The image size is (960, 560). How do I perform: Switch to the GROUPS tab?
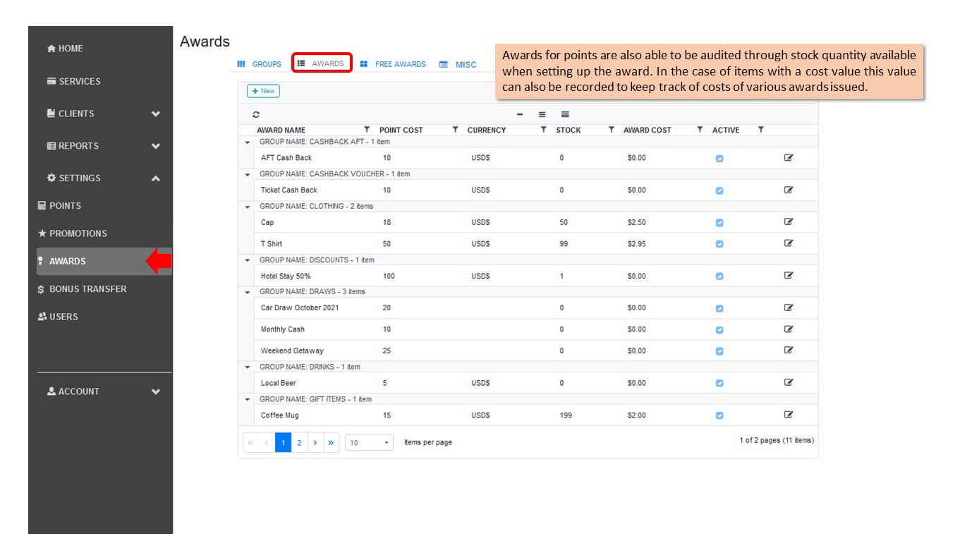click(259, 64)
